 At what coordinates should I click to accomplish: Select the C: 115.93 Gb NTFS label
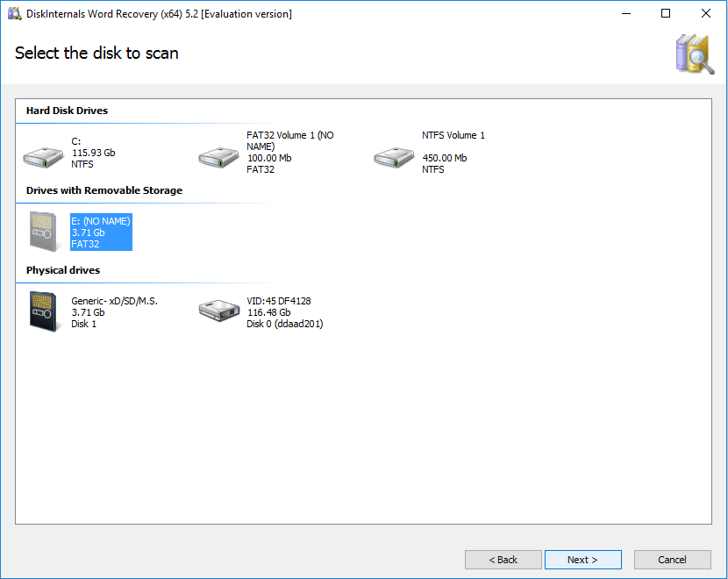coord(93,153)
